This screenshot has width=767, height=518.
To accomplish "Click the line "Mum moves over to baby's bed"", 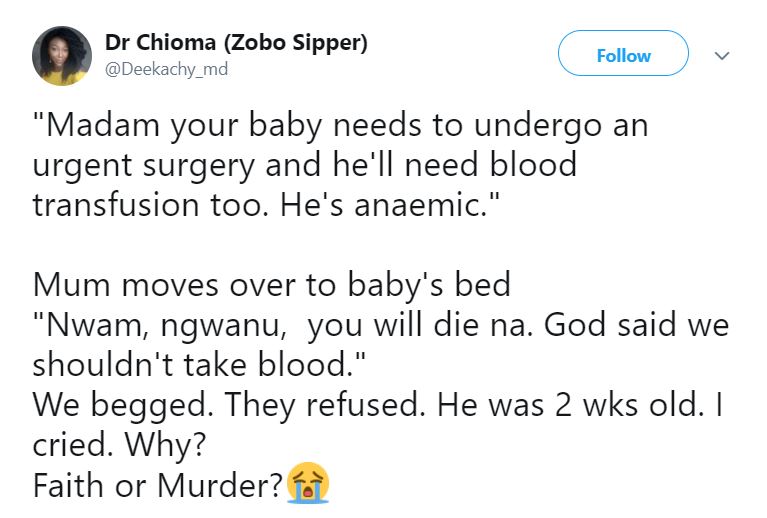I will click(271, 284).
